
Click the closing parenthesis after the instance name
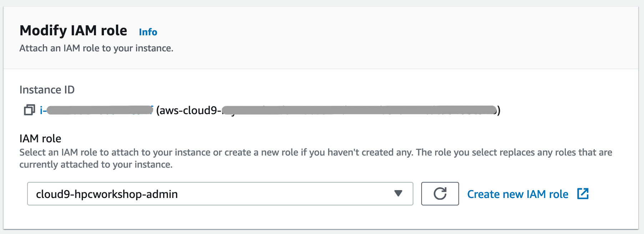[x=499, y=110]
